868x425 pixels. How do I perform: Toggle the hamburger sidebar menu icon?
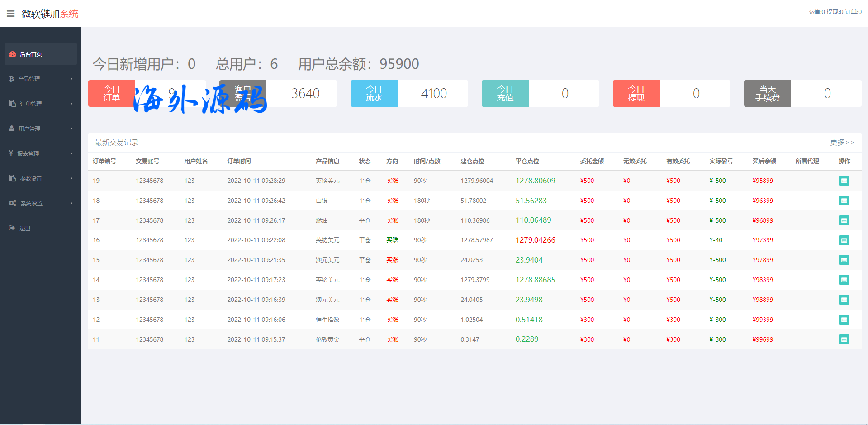(x=10, y=14)
